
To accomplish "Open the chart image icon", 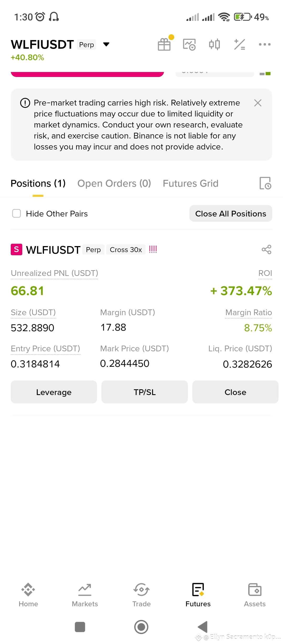I will [189, 44].
